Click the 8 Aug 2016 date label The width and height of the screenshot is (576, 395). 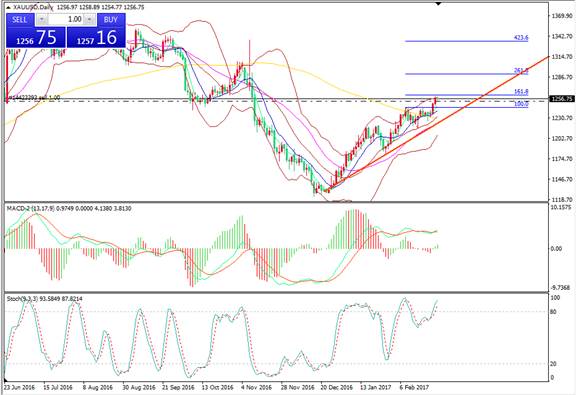[x=98, y=388]
